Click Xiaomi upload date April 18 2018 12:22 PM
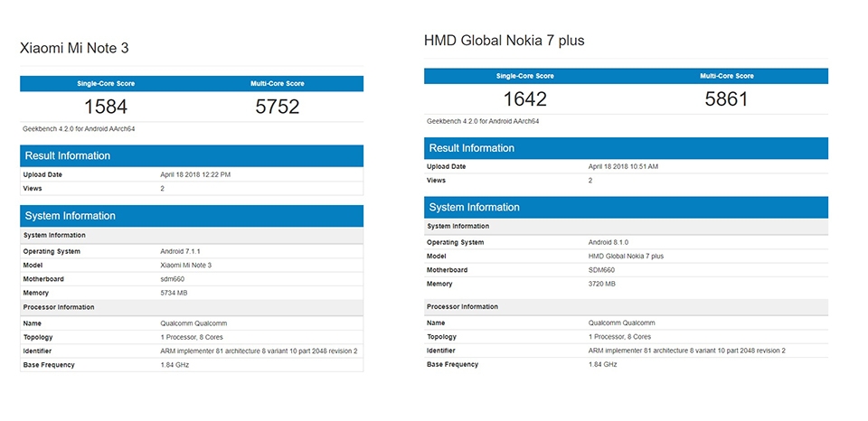 (195, 175)
